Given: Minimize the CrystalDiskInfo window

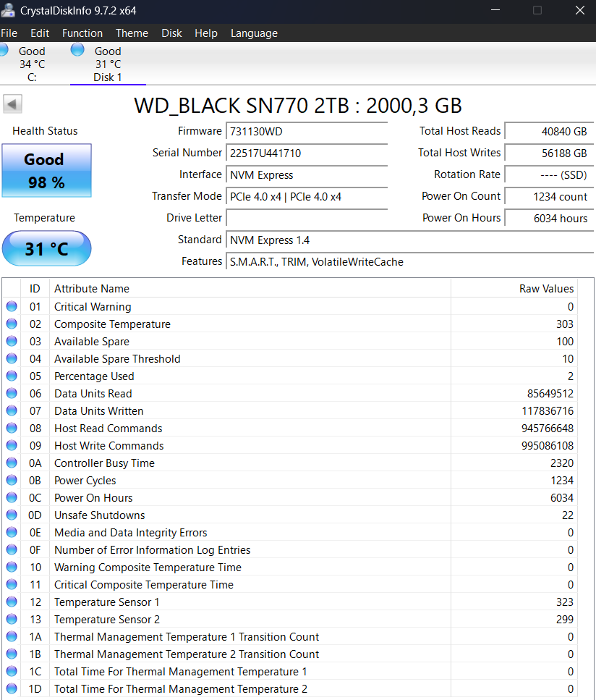Looking at the screenshot, I should [x=495, y=10].
